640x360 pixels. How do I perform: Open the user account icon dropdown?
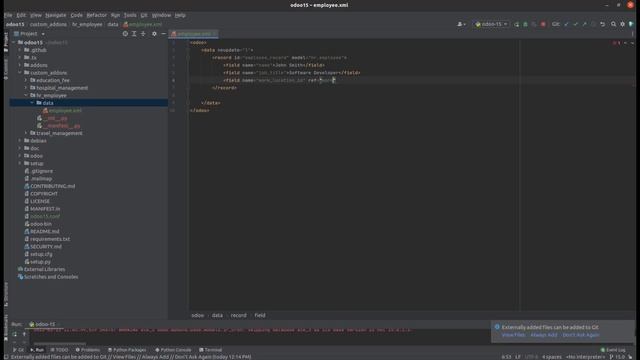[462, 24]
